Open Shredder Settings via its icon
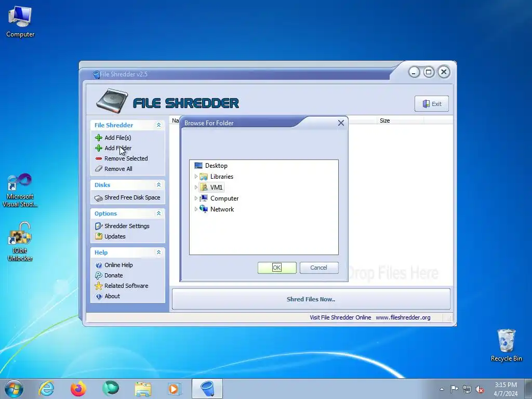 pyautogui.click(x=99, y=226)
